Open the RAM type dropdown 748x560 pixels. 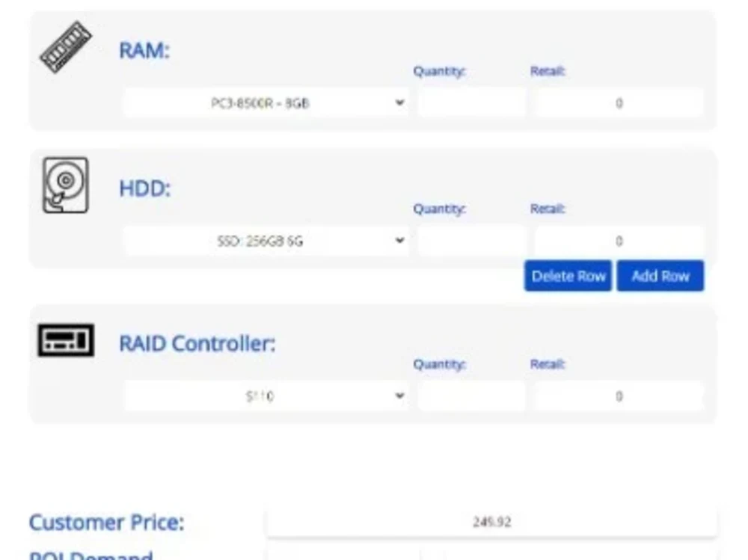[x=266, y=103]
